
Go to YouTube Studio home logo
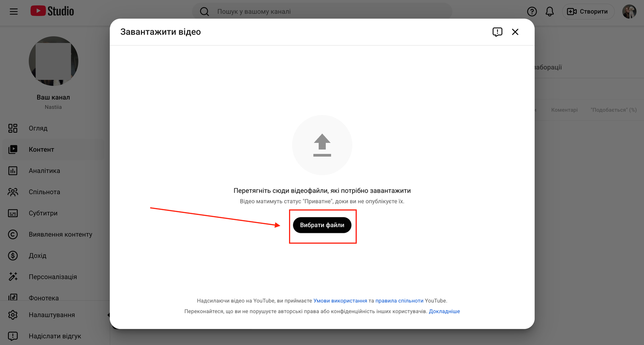tap(52, 11)
